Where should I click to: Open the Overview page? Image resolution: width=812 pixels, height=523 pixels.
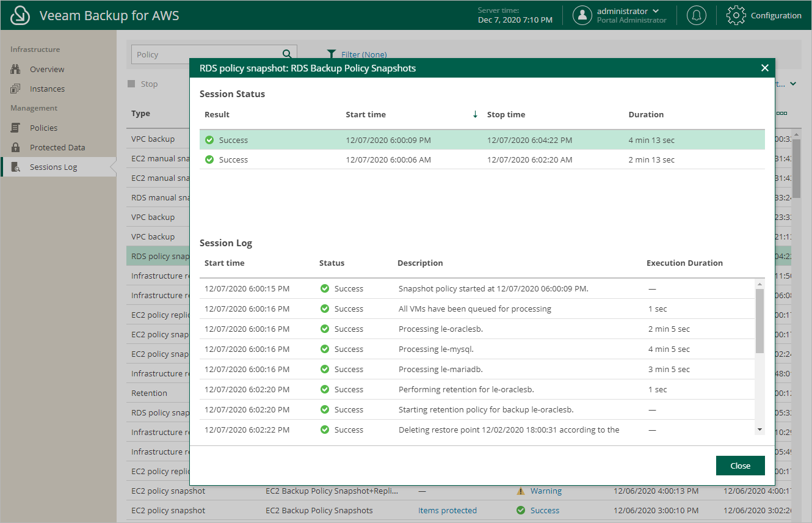coord(47,69)
